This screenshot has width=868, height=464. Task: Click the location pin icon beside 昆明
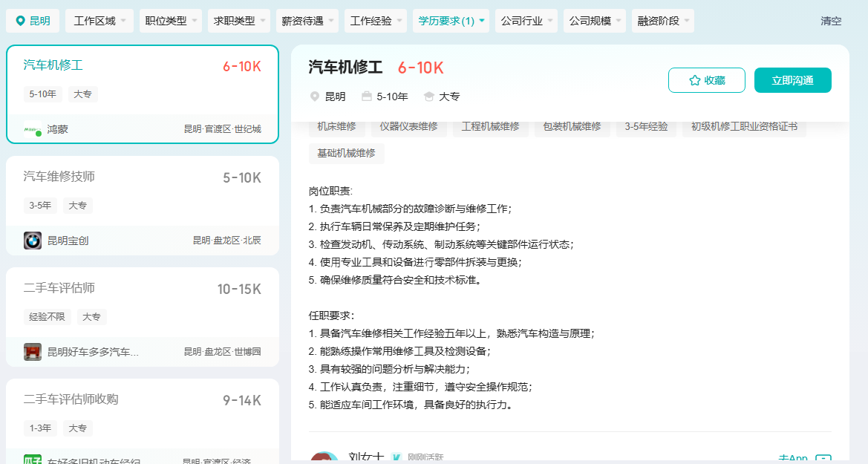(x=20, y=21)
